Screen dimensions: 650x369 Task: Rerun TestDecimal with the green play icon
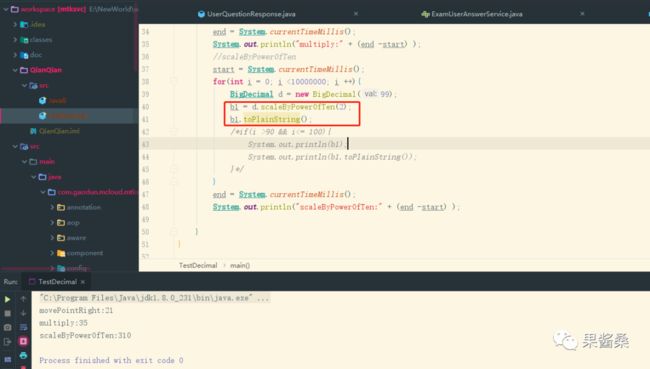pyautogui.click(x=7, y=299)
